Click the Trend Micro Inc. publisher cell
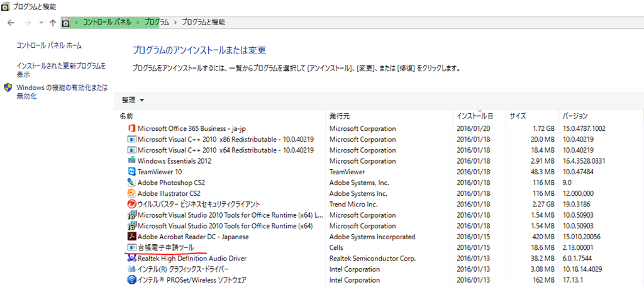644x287 pixels. pos(353,204)
